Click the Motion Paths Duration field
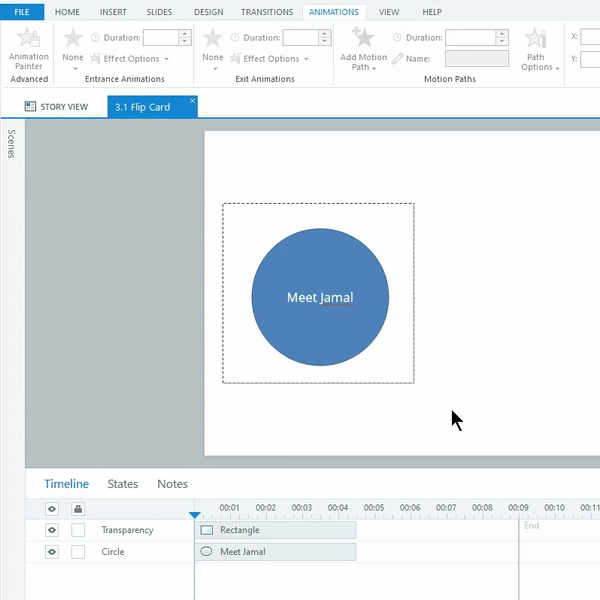This screenshot has width=600, height=600. click(x=470, y=38)
